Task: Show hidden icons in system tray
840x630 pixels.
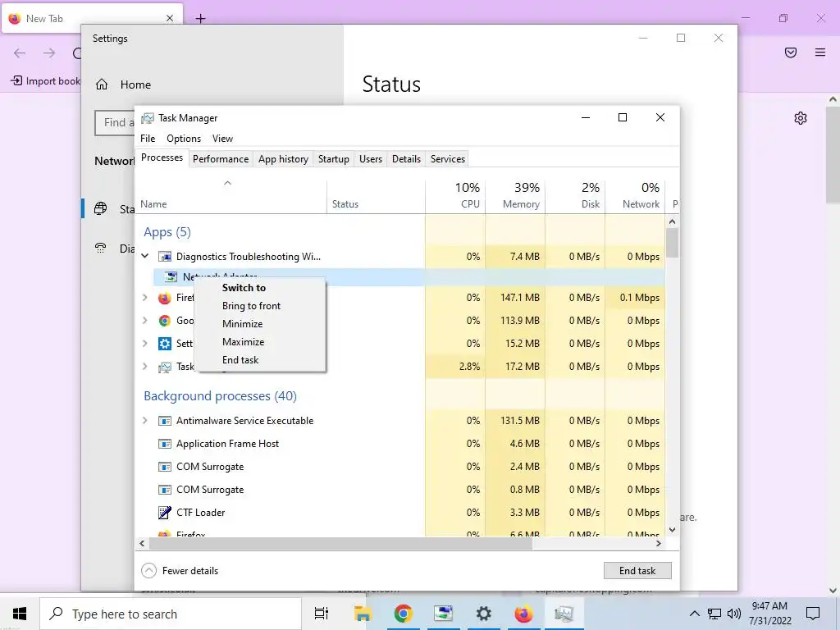Action: click(x=694, y=614)
